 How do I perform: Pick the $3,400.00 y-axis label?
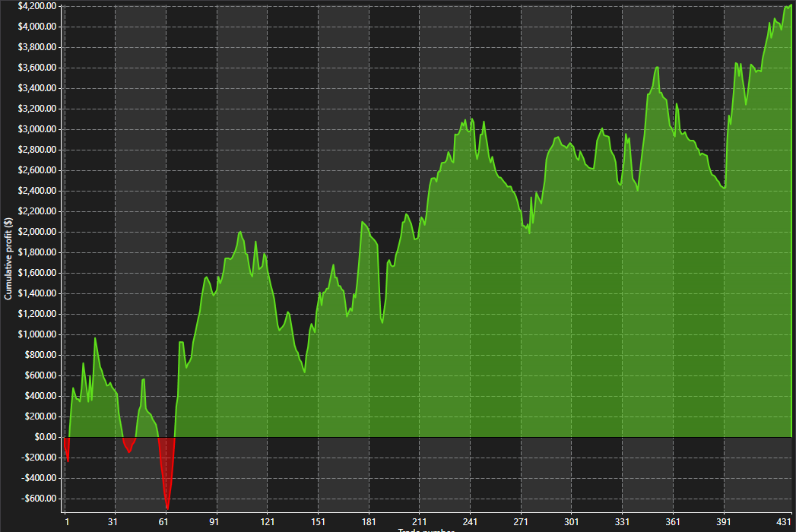click(37, 88)
